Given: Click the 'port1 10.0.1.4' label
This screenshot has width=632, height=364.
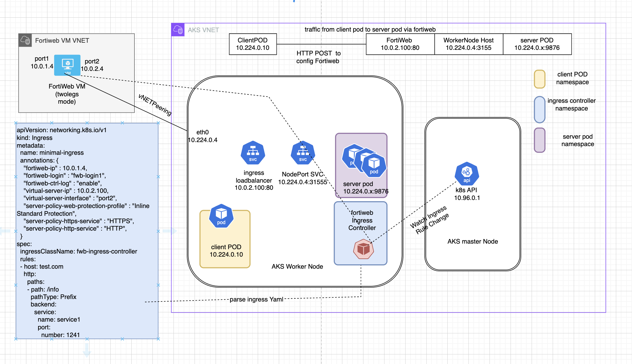Looking at the screenshot, I should (x=42, y=62).
